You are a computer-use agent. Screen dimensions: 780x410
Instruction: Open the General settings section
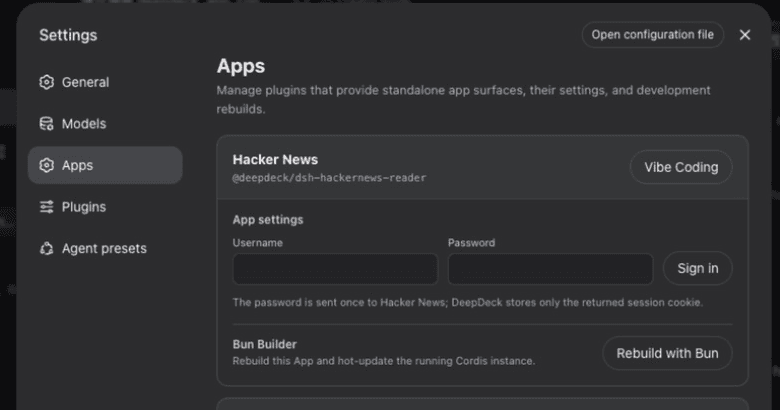point(105,82)
